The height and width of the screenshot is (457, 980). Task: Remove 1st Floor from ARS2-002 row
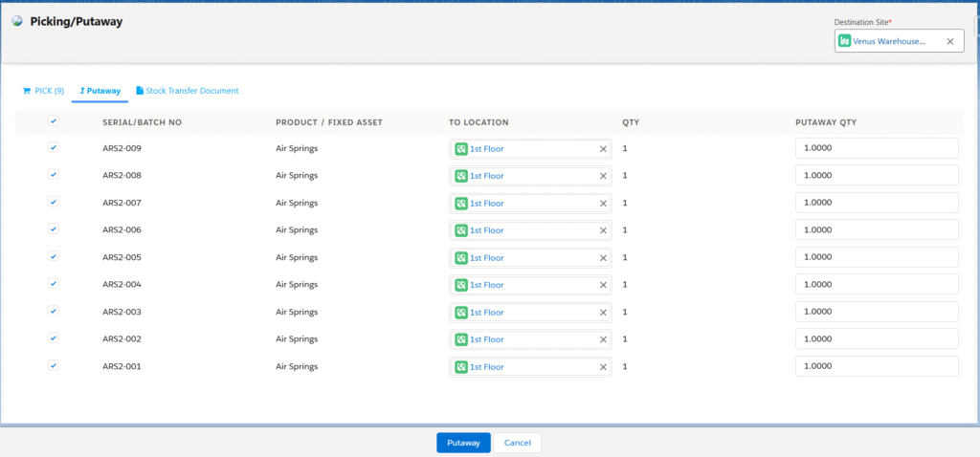[603, 339]
